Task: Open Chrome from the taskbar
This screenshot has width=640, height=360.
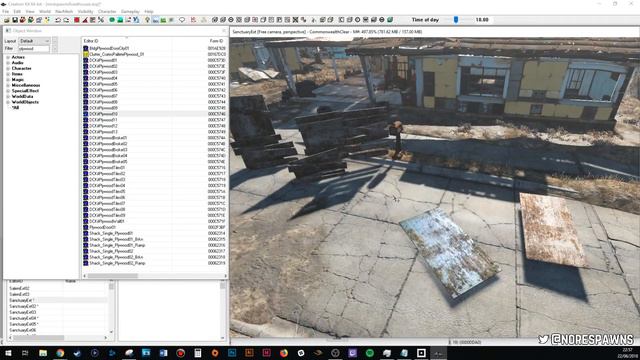Action: pos(60,353)
